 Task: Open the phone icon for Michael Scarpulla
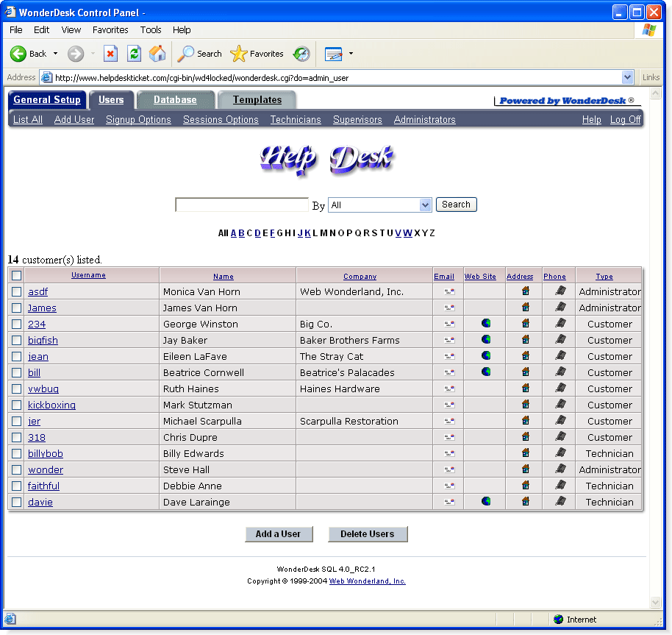point(560,421)
